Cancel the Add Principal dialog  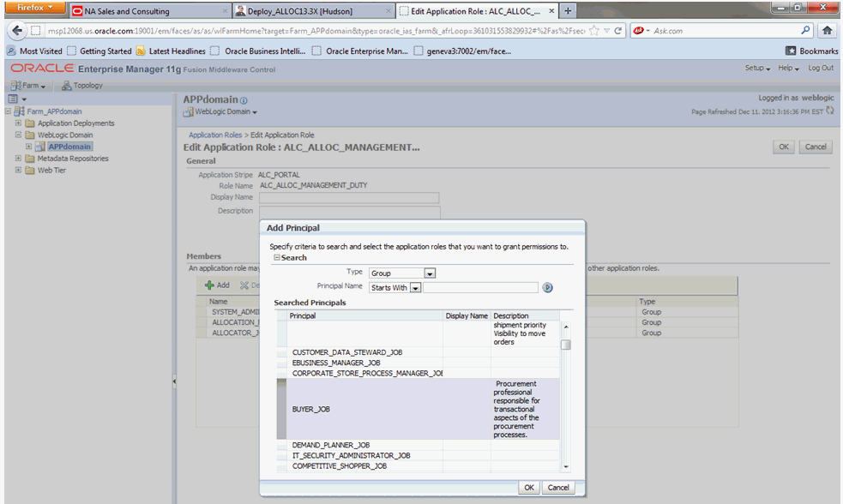[558, 488]
